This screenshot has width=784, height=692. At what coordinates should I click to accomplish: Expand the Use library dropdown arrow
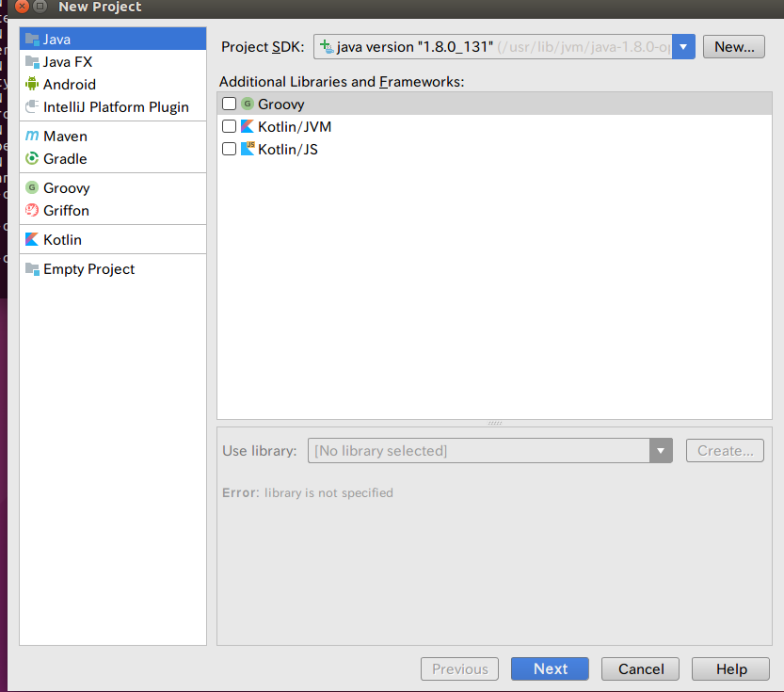click(661, 450)
